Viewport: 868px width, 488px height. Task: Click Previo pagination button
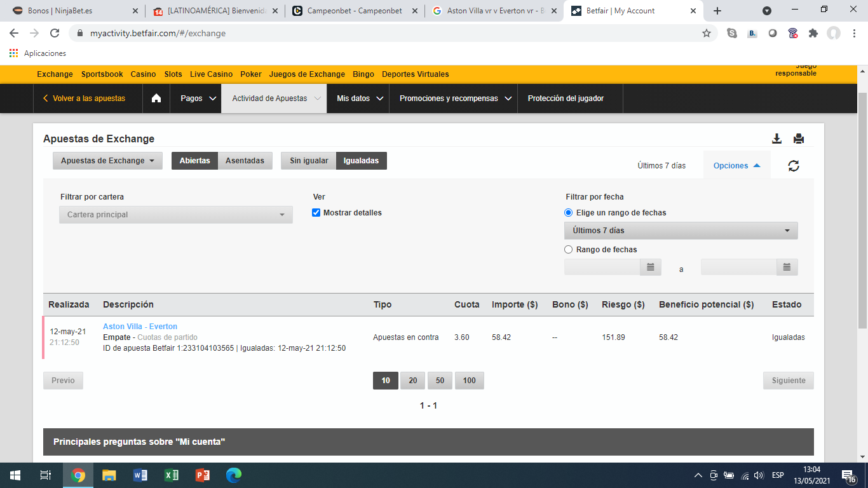coord(63,381)
